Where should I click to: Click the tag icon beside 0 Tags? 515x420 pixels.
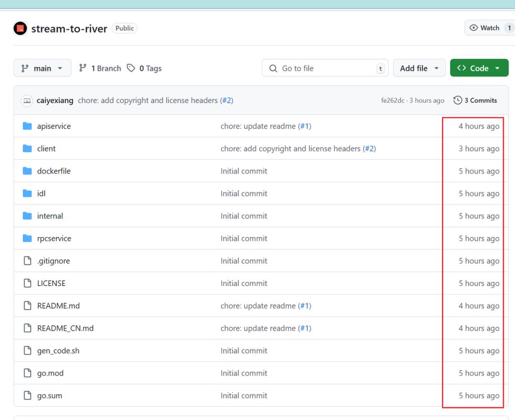click(131, 68)
